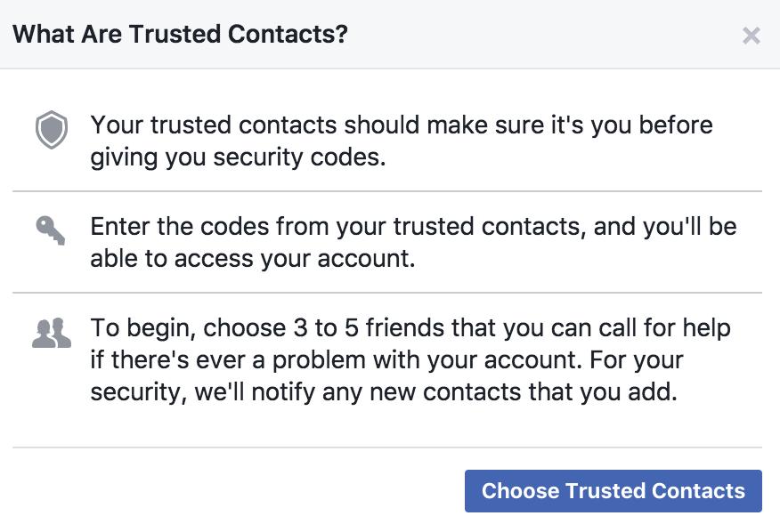
Task: Click the "What Are Trusted Contacts?" title
Action: pyautogui.click(x=180, y=35)
